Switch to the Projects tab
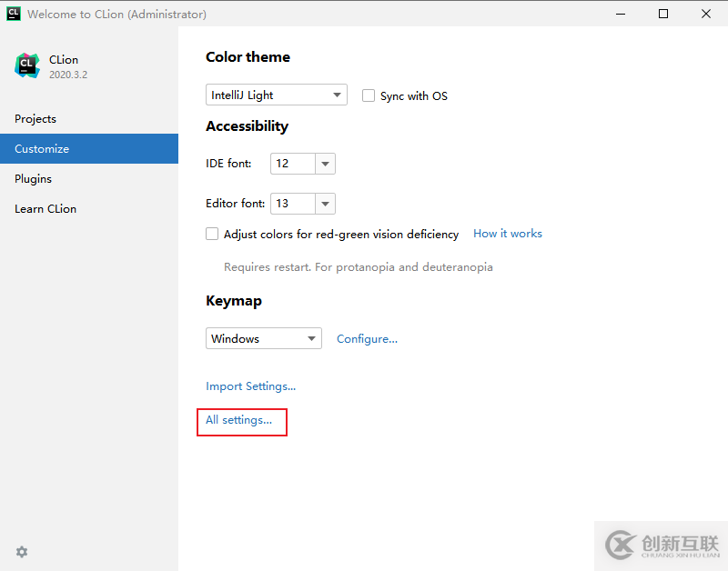Screen dimensions: 728x571 pyautogui.click(x=35, y=119)
